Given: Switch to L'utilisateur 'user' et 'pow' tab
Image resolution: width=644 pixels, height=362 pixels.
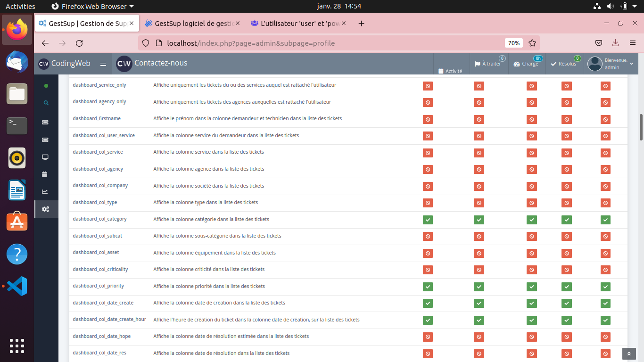Looking at the screenshot, I should 298,23.
